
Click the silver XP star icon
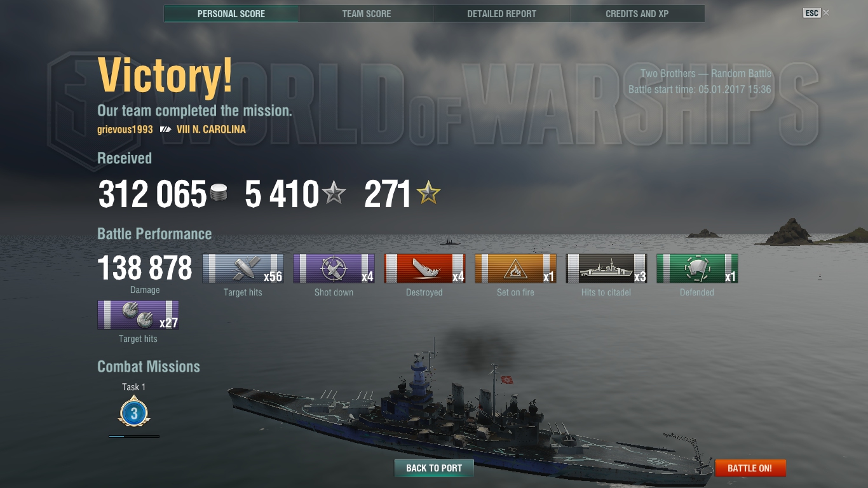click(334, 193)
